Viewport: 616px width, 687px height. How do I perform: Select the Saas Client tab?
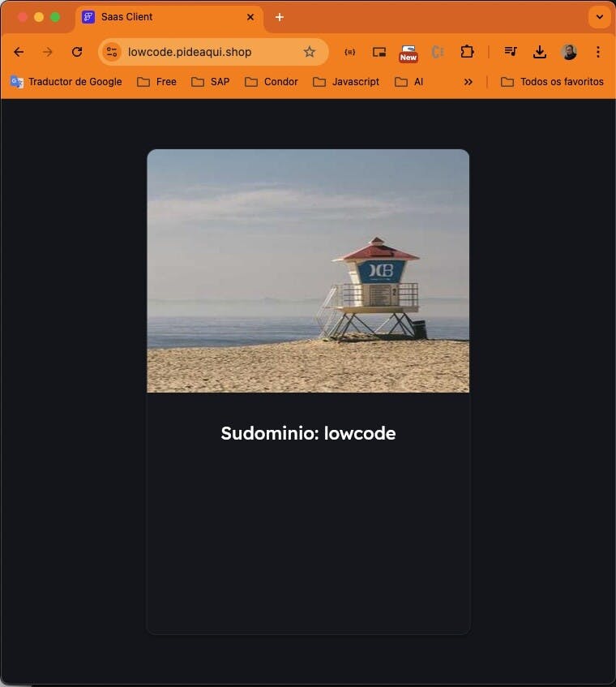(169, 17)
